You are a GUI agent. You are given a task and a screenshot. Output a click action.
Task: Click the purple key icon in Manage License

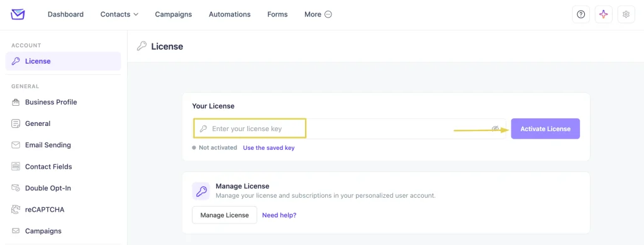tap(201, 191)
